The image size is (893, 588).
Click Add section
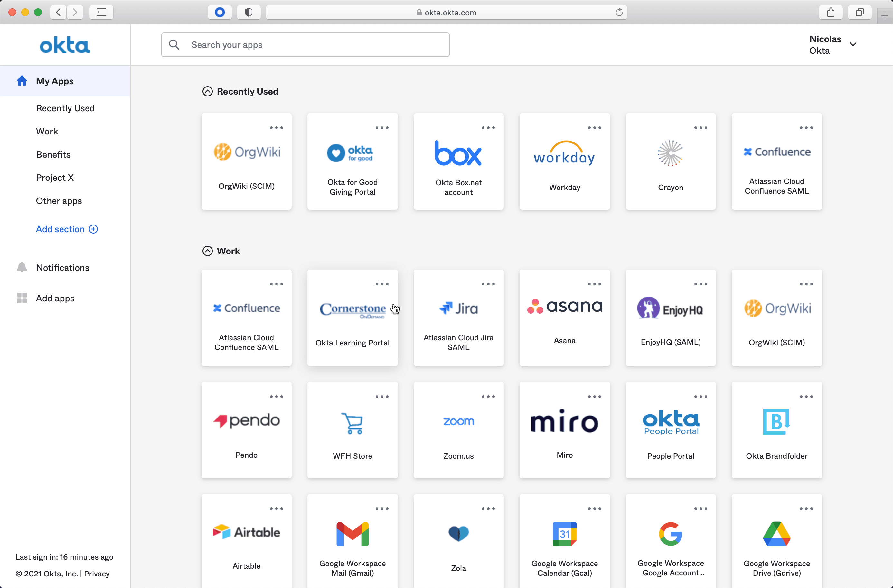61,229
